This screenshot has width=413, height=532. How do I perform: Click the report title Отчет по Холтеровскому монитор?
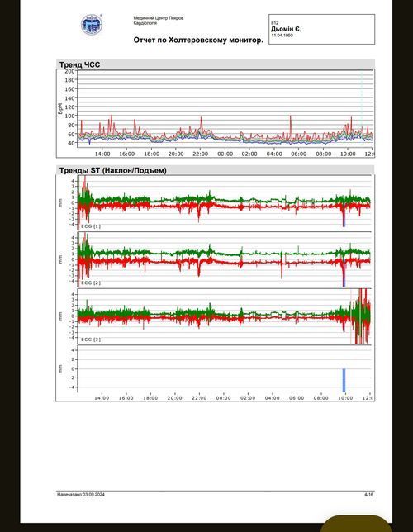198,40
